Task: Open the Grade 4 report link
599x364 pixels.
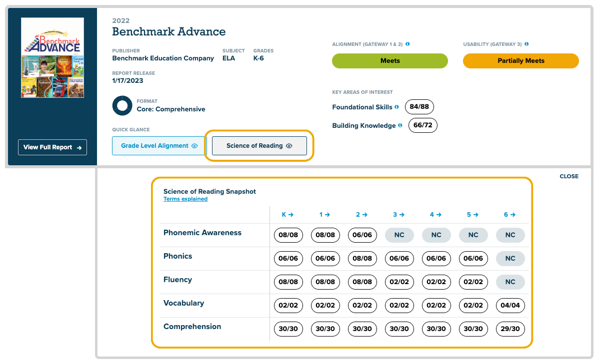Action: 435,214
